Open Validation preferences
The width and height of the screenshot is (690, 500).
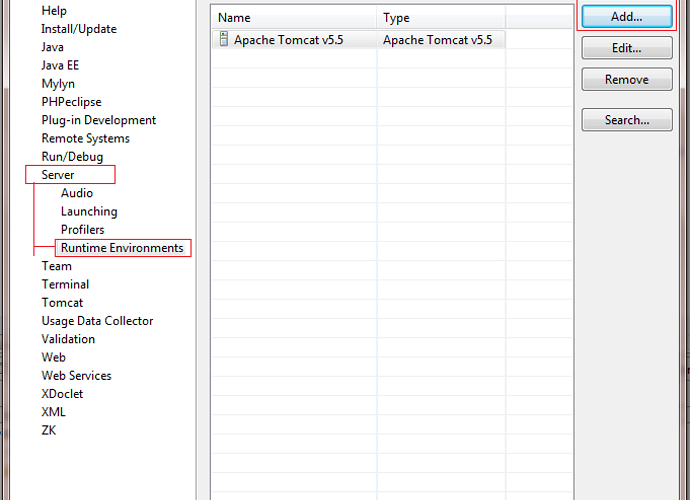click(68, 339)
